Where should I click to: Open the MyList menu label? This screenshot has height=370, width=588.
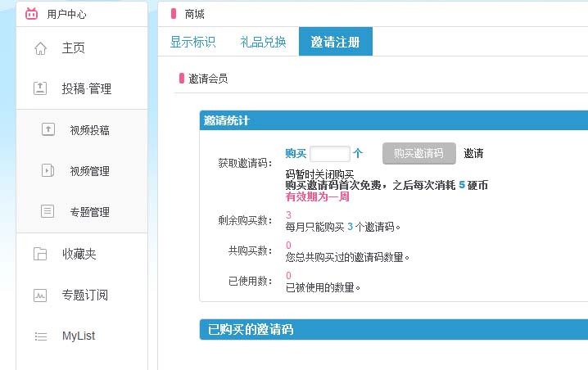point(79,336)
